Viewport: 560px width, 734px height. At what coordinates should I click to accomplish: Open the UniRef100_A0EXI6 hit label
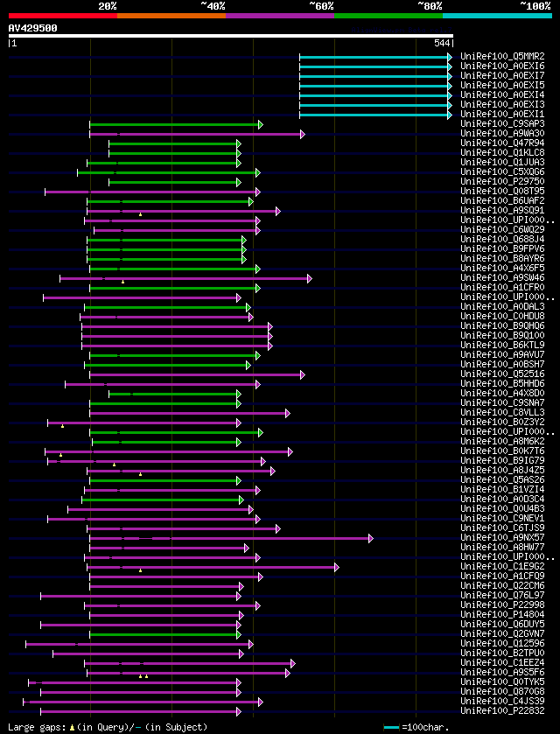[502, 66]
